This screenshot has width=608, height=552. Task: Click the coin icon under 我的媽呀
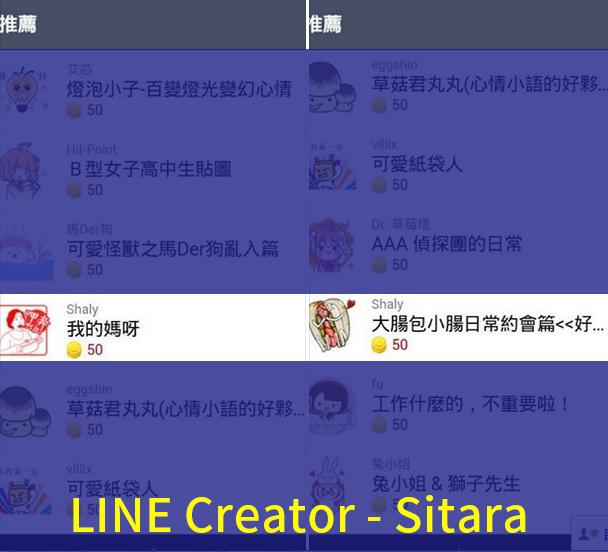coord(74,350)
